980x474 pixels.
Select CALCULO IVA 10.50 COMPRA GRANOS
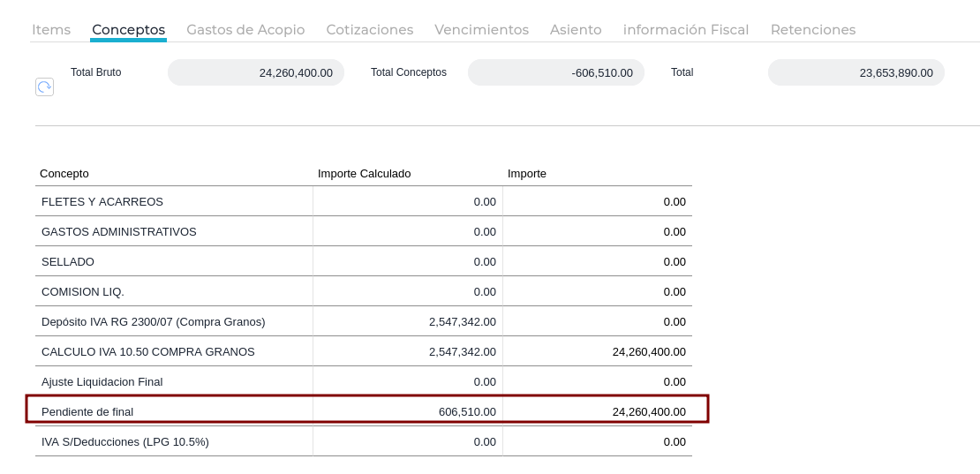(x=364, y=351)
